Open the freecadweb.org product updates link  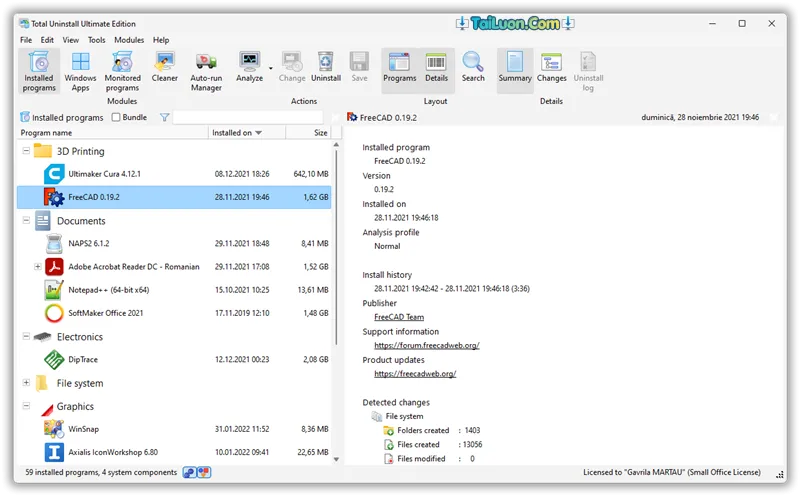point(415,374)
